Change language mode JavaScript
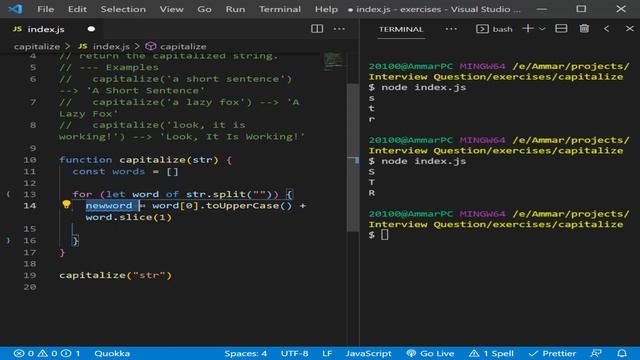The image size is (640, 360). click(x=368, y=353)
